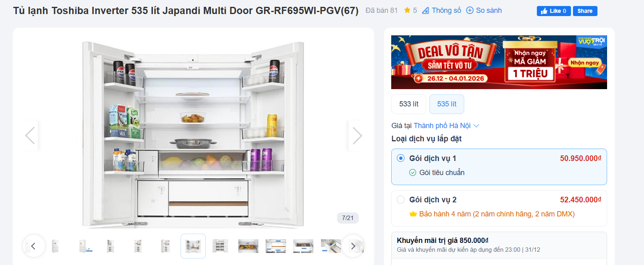Click Nhận ngay on the deal banner
This screenshot has width=644, height=265.
[585, 63]
